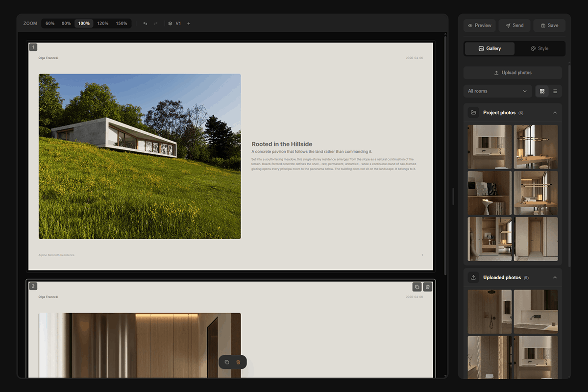Switch photo panel to list view
This screenshot has height=392, width=588.
[555, 91]
